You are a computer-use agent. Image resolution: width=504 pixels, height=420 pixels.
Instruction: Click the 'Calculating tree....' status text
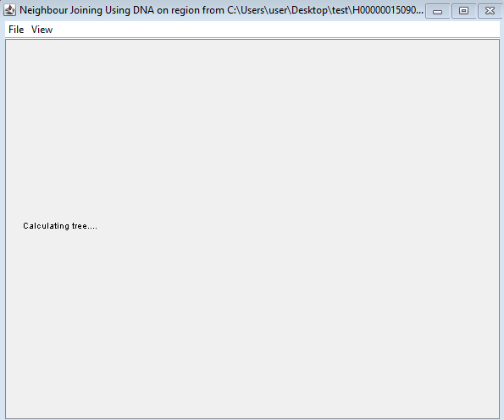[x=60, y=226]
